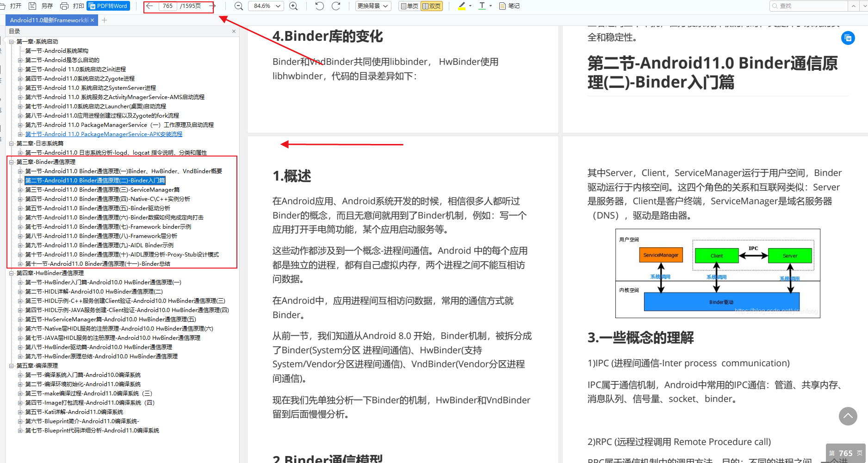Open 第五节-Kati详解 outline entry
Image resolution: width=868 pixels, height=463 pixels.
click(74, 412)
